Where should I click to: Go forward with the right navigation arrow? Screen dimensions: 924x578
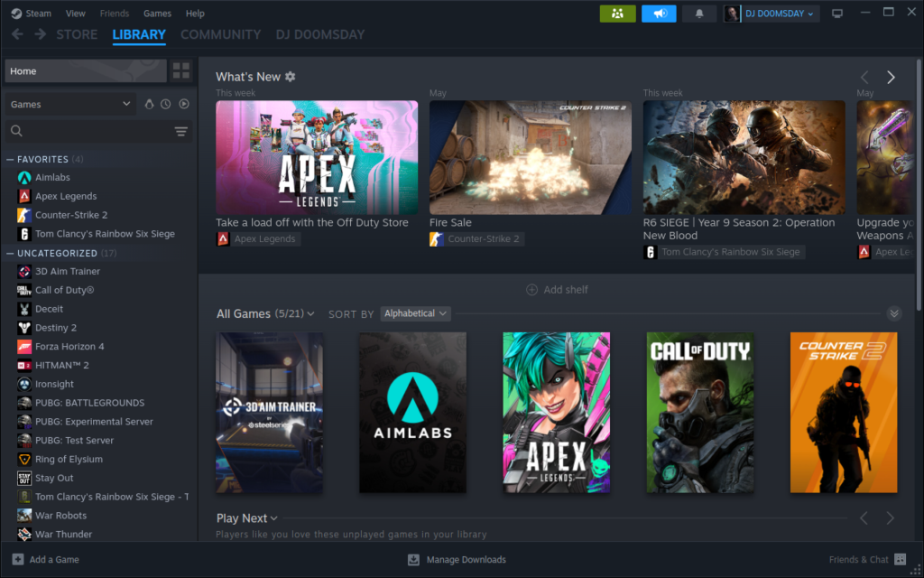click(x=40, y=34)
